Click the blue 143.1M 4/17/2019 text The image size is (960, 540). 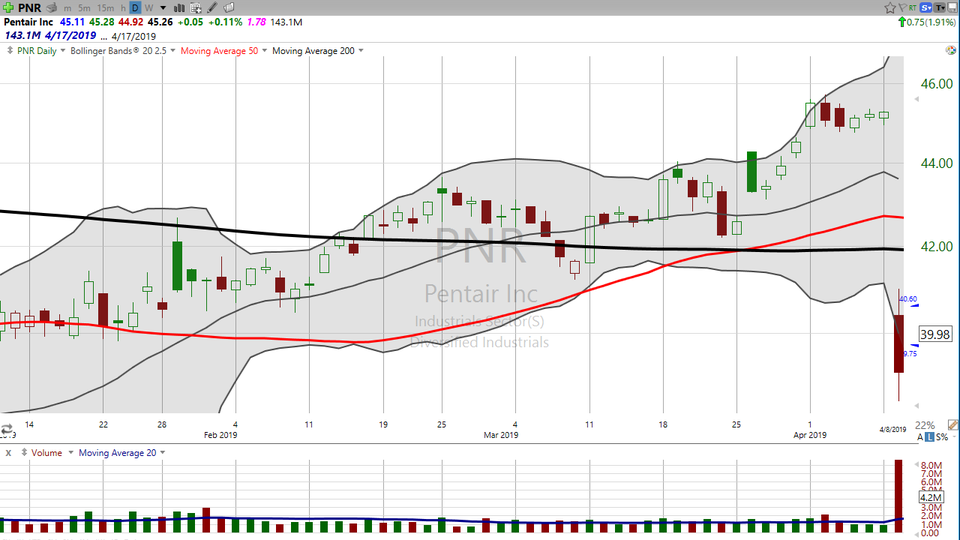[50, 36]
